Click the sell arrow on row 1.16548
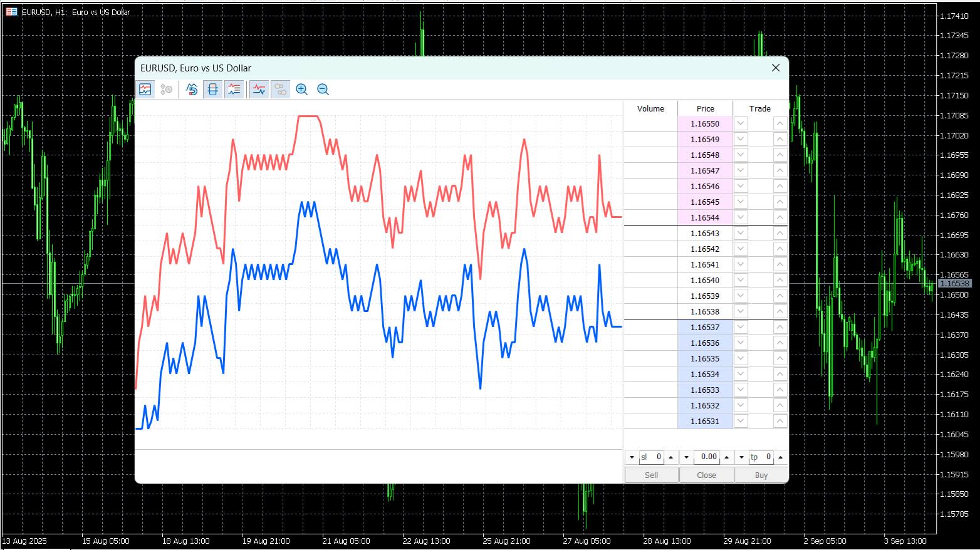Viewport: 980px width, 550px height. (x=741, y=155)
